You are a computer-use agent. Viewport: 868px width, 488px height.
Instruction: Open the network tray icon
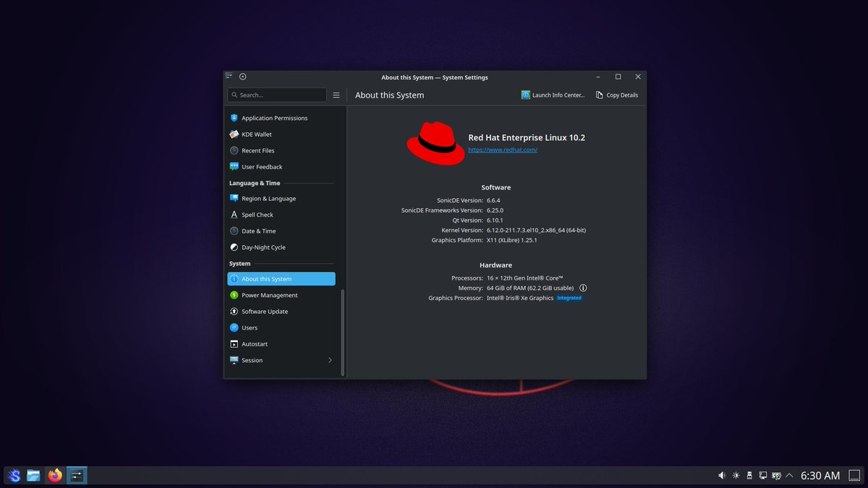point(763,476)
